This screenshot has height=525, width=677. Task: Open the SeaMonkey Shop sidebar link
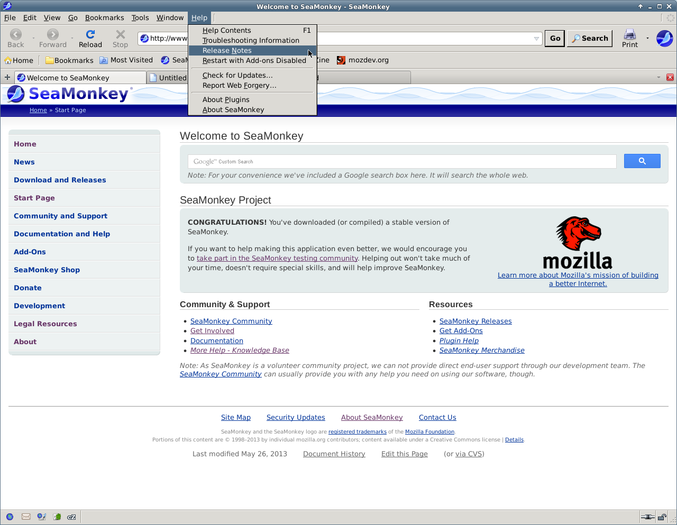47,270
